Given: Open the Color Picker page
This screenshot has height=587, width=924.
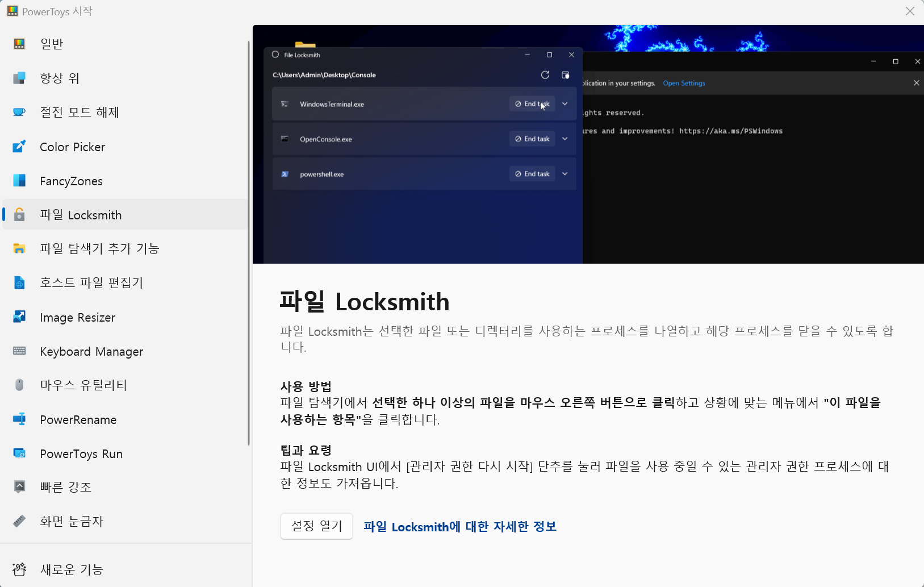Looking at the screenshot, I should point(126,147).
